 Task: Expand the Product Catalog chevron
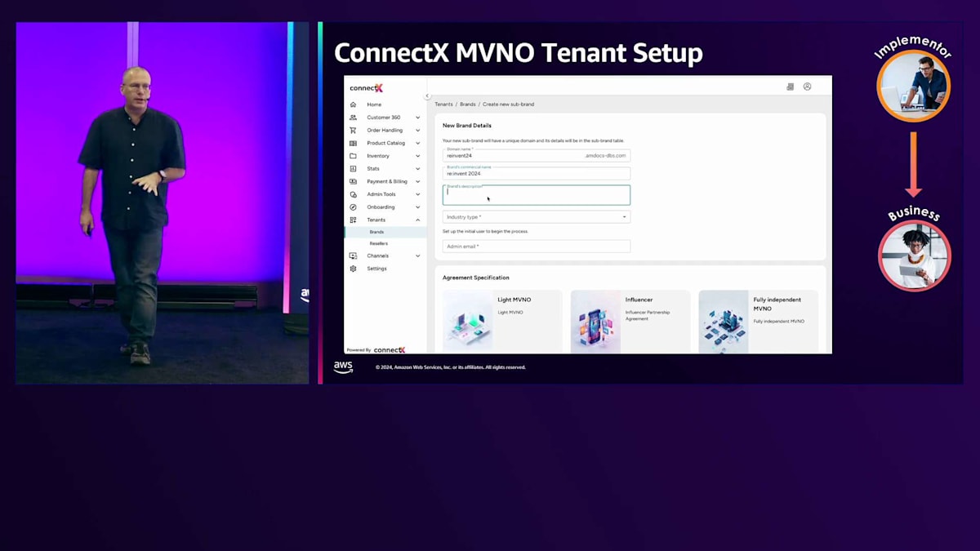[418, 143]
